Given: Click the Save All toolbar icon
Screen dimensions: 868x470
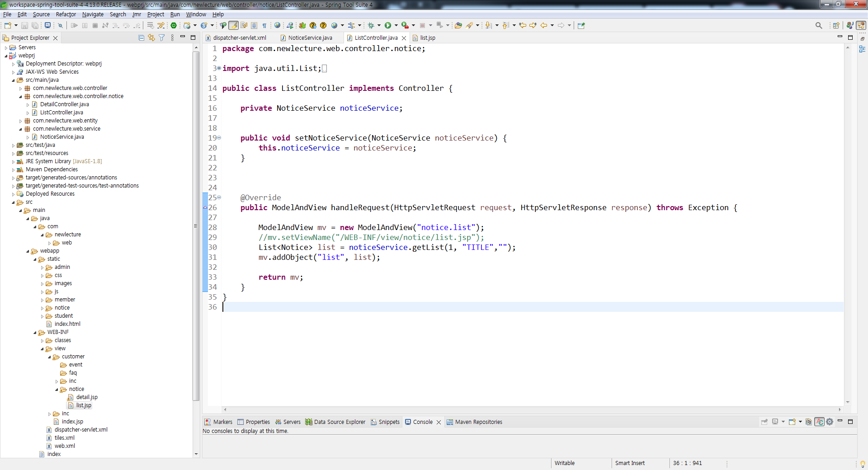Looking at the screenshot, I should (x=34, y=25).
